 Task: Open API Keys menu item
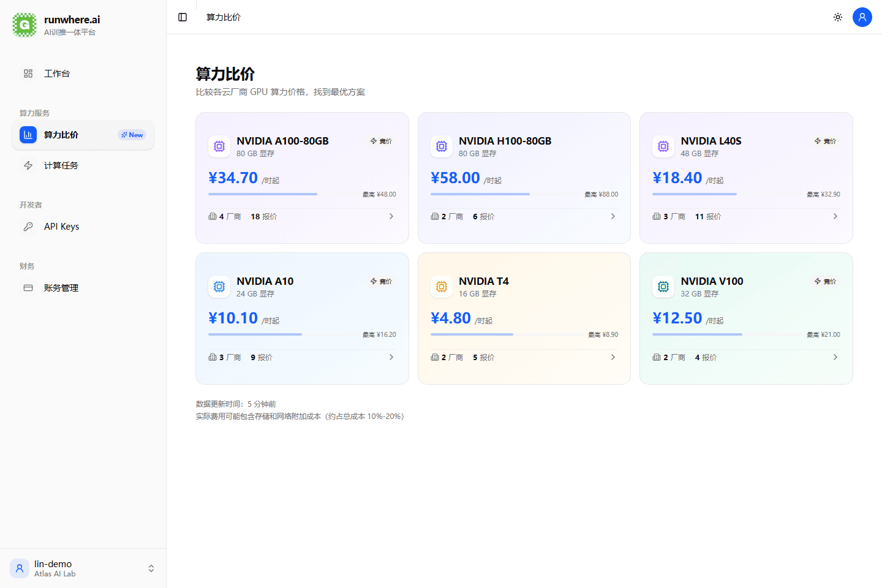pos(83,227)
